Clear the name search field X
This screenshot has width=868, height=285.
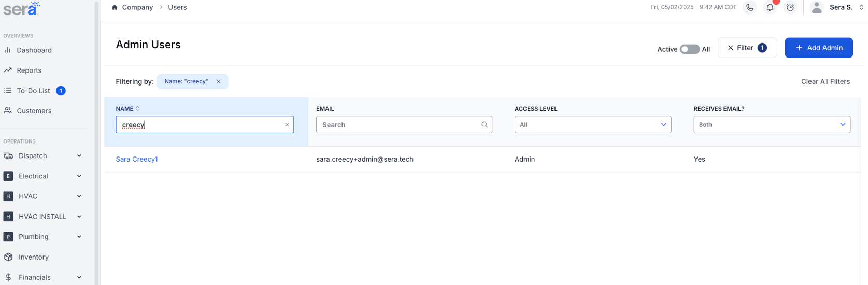pyautogui.click(x=287, y=125)
